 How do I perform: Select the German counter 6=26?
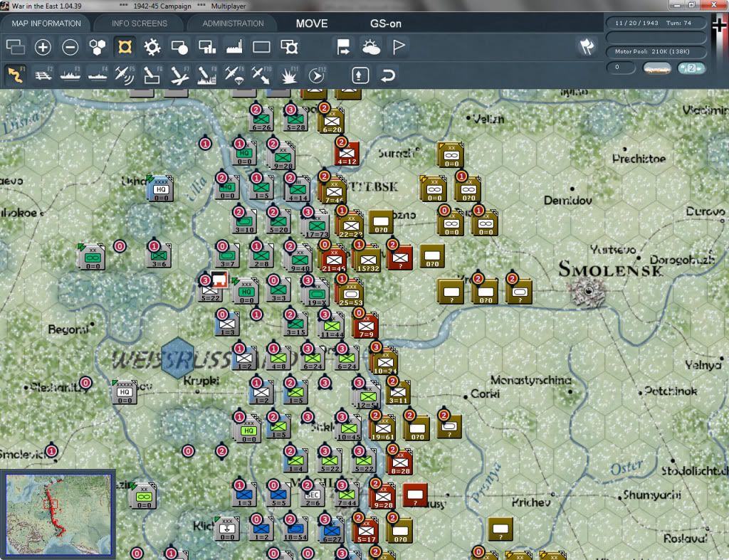261,120
